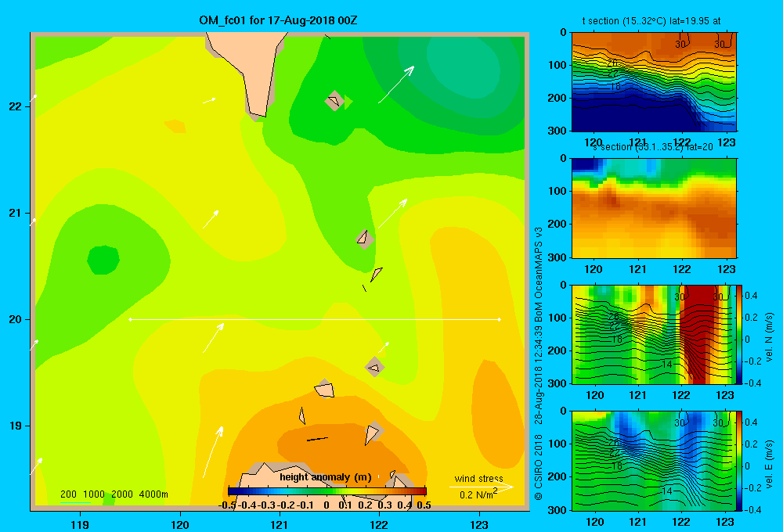Click the 'vel. N (m/s)' colorbar
Screen dimensions: 783x532
coord(740,334)
